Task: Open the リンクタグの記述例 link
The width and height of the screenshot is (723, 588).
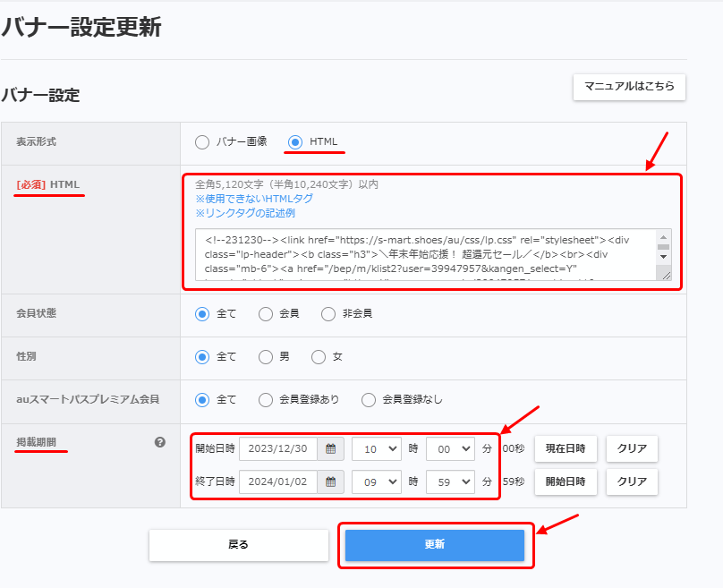Action: (x=245, y=213)
